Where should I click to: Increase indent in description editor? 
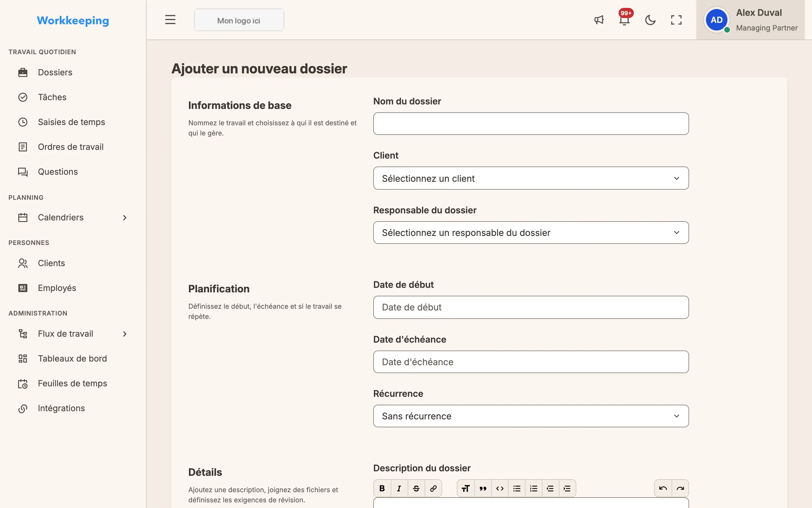click(x=567, y=488)
